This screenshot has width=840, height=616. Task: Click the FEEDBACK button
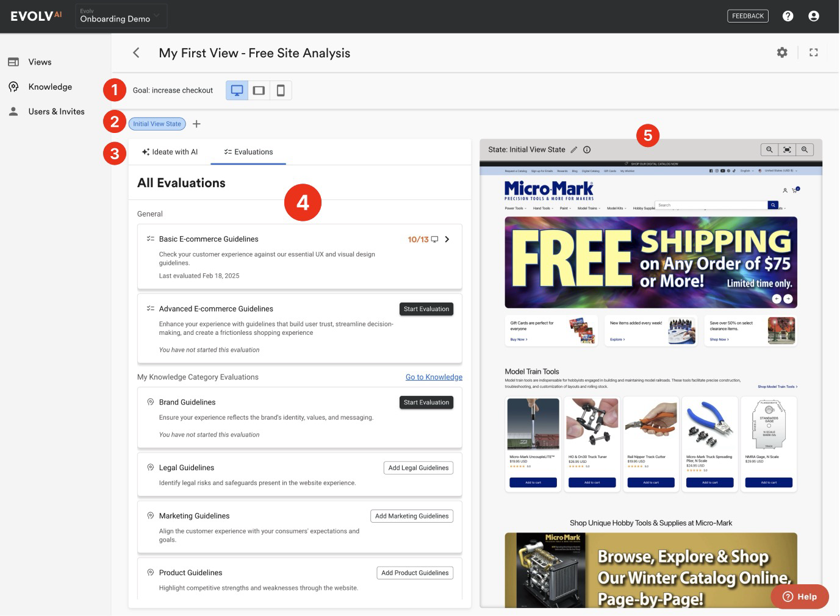748,16
